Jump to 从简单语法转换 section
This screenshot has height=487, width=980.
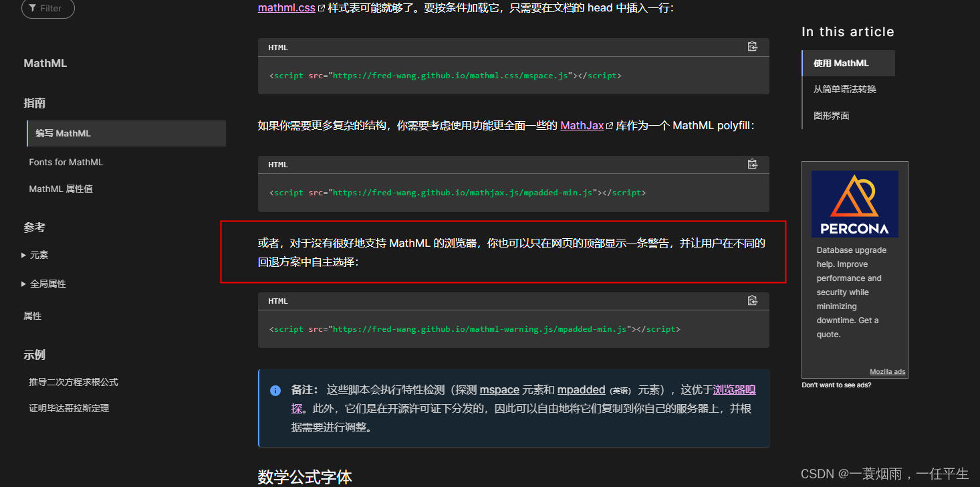coord(845,89)
